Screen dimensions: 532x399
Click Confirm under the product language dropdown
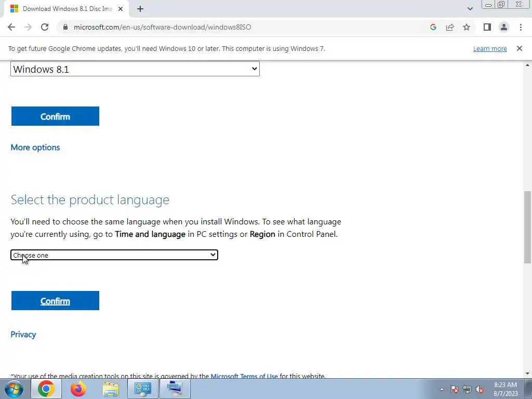point(55,301)
